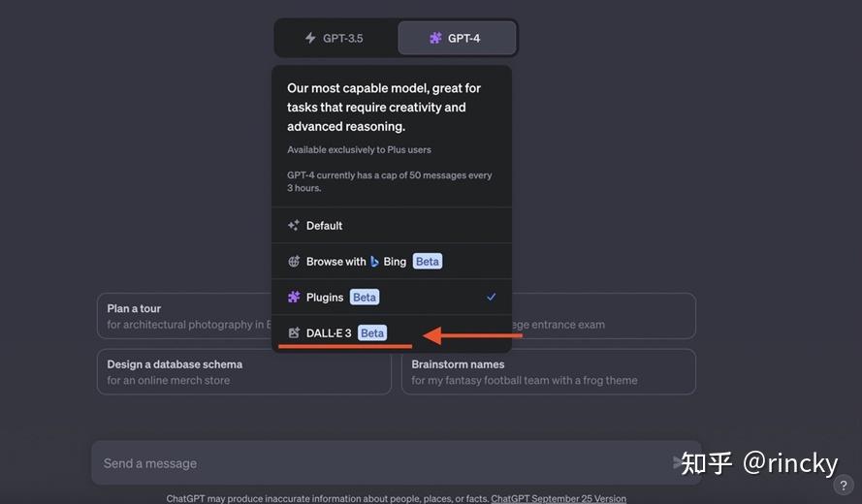Click the globe icon for Browse

pyautogui.click(x=294, y=262)
